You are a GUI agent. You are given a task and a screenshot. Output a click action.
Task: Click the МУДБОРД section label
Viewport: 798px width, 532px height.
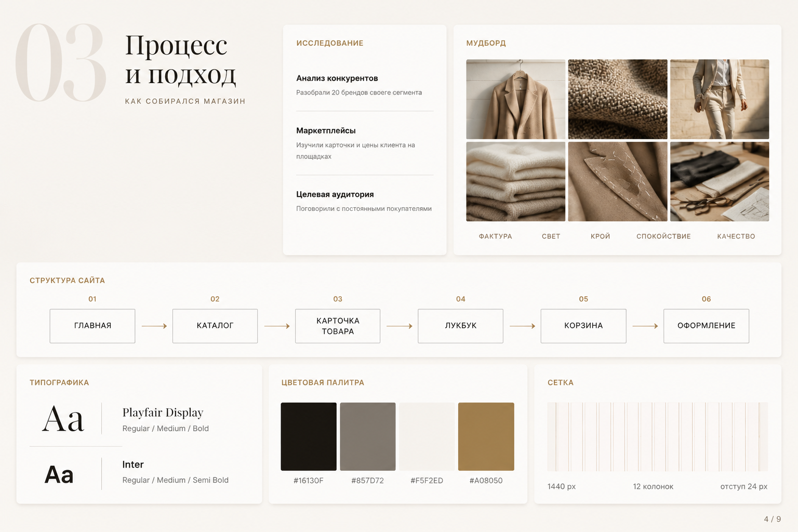486,43
